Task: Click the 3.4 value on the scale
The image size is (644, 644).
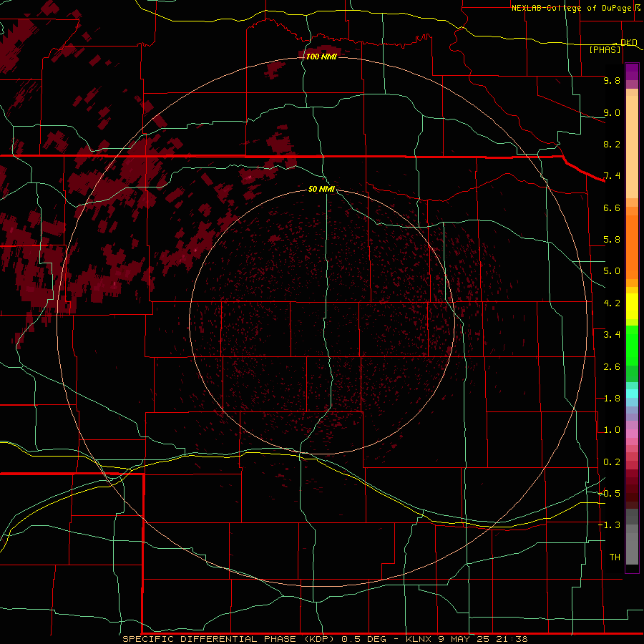Action: (x=612, y=335)
